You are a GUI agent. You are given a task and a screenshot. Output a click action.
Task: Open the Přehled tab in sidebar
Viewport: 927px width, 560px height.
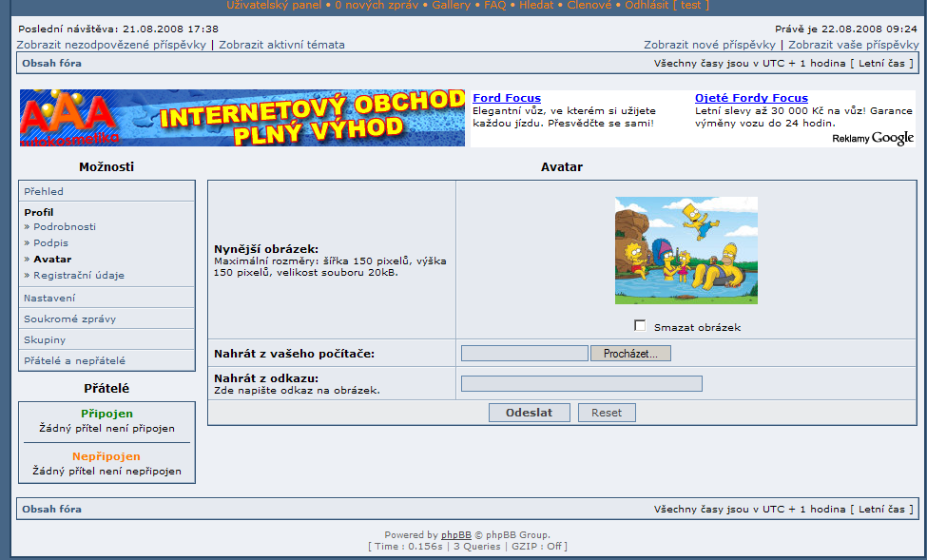click(x=44, y=191)
